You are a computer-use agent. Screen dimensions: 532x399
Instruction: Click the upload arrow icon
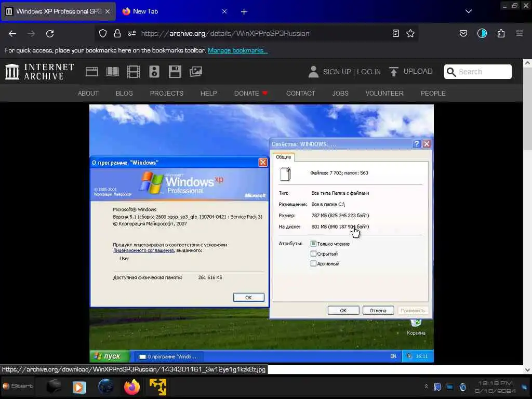[x=394, y=72]
